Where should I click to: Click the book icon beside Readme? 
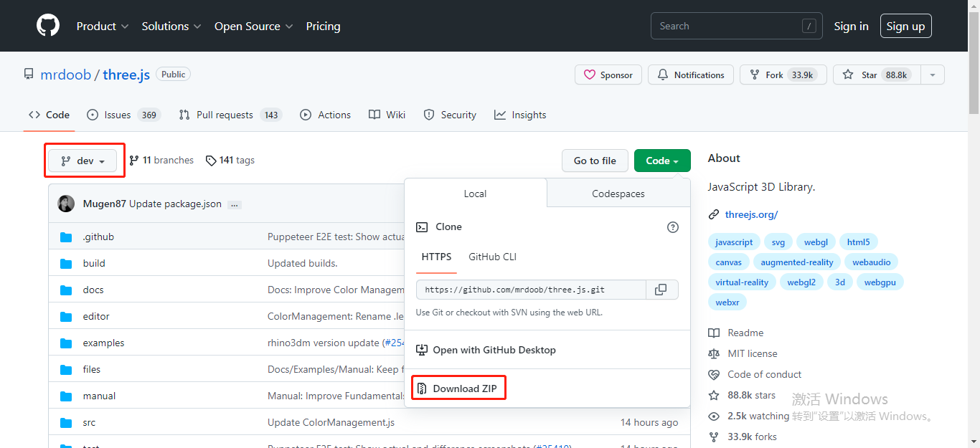pyautogui.click(x=714, y=333)
